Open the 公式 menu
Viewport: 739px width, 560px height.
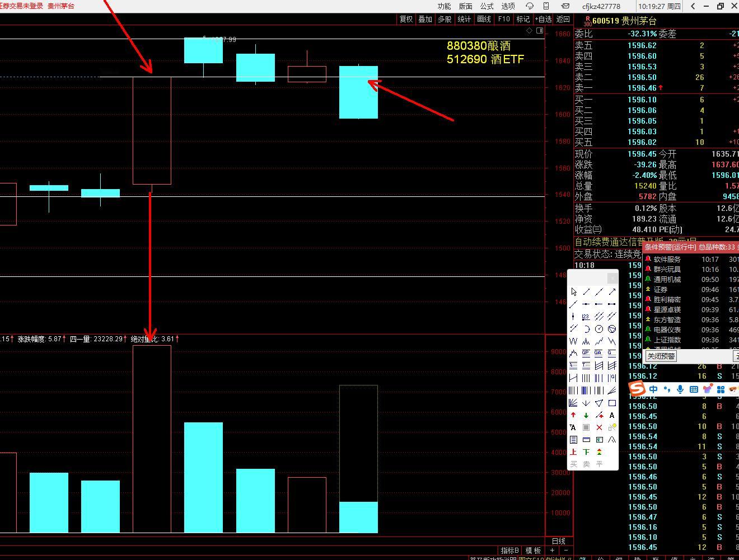point(487,6)
